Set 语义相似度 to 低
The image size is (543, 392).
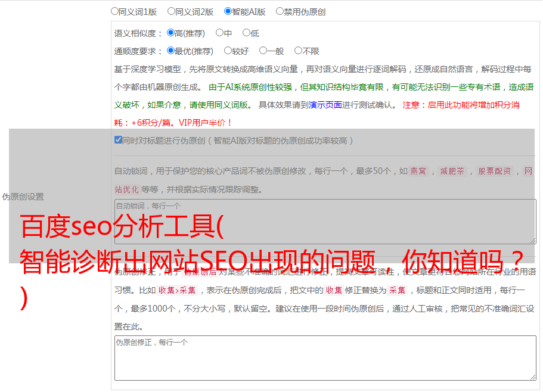(x=246, y=33)
